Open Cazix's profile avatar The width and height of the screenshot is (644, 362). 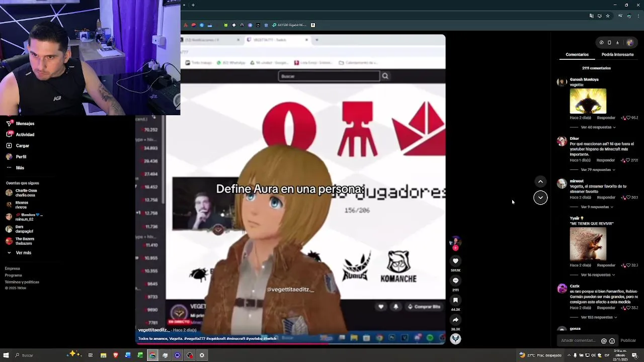coord(562,289)
